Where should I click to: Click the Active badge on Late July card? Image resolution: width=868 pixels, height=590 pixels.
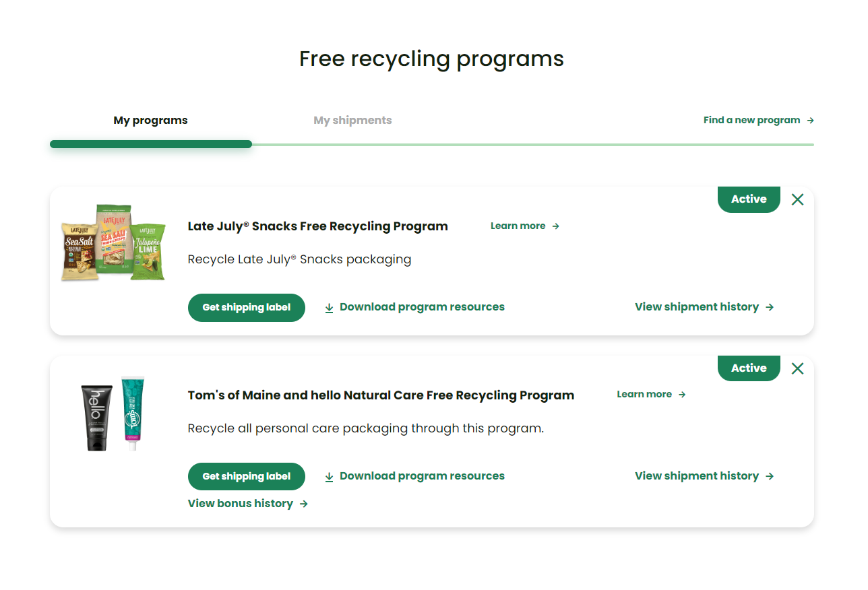(749, 199)
